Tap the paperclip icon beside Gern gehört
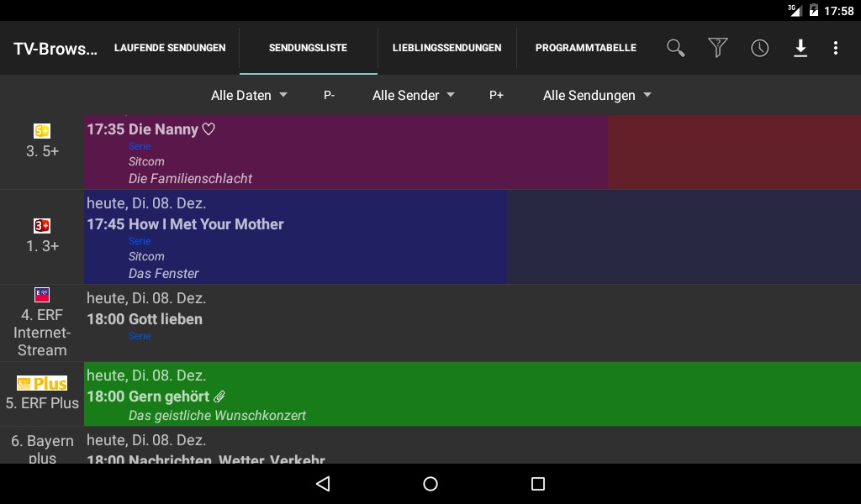861x504 pixels. pyautogui.click(x=219, y=396)
